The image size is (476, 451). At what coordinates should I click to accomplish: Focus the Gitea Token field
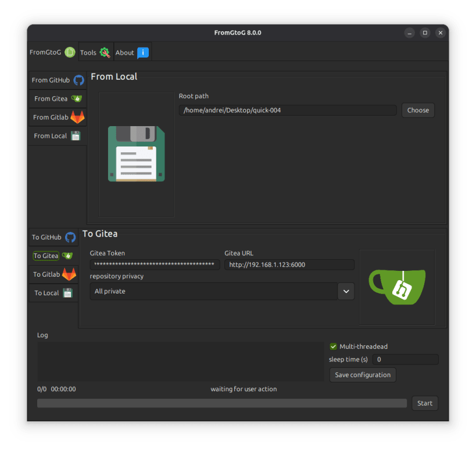155,264
